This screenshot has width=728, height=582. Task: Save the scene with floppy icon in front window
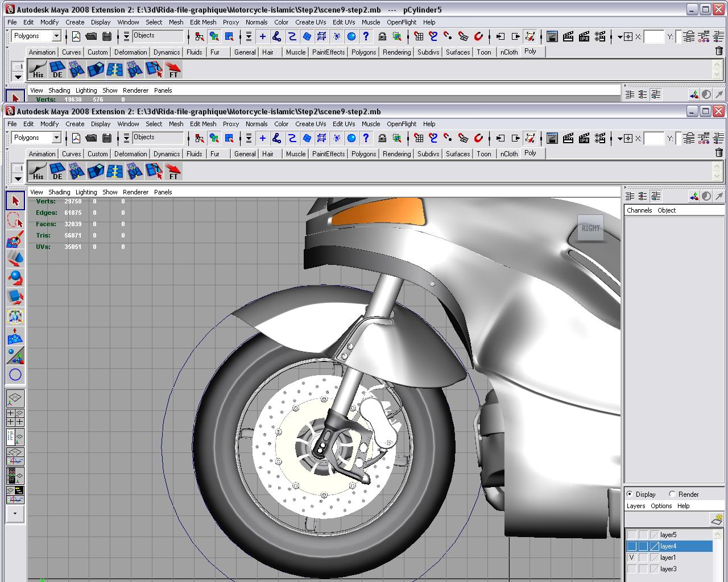coord(106,138)
